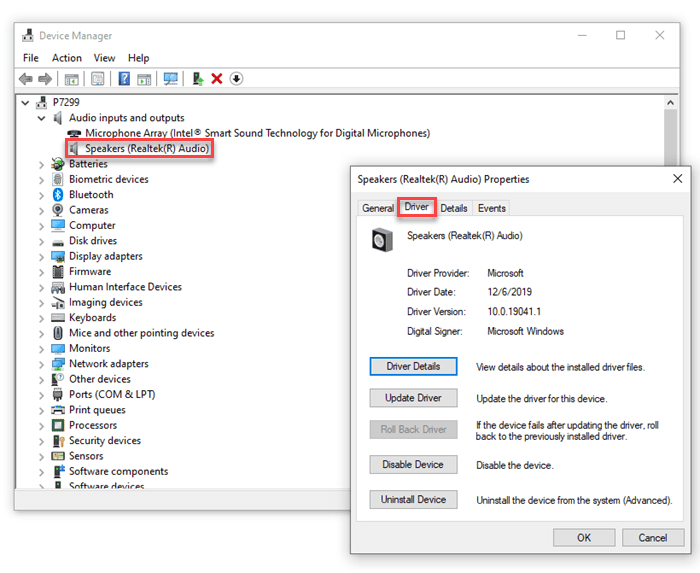Click the speaker icon in Properties dialog
The width and height of the screenshot is (700, 573).
(x=382, y=240)
